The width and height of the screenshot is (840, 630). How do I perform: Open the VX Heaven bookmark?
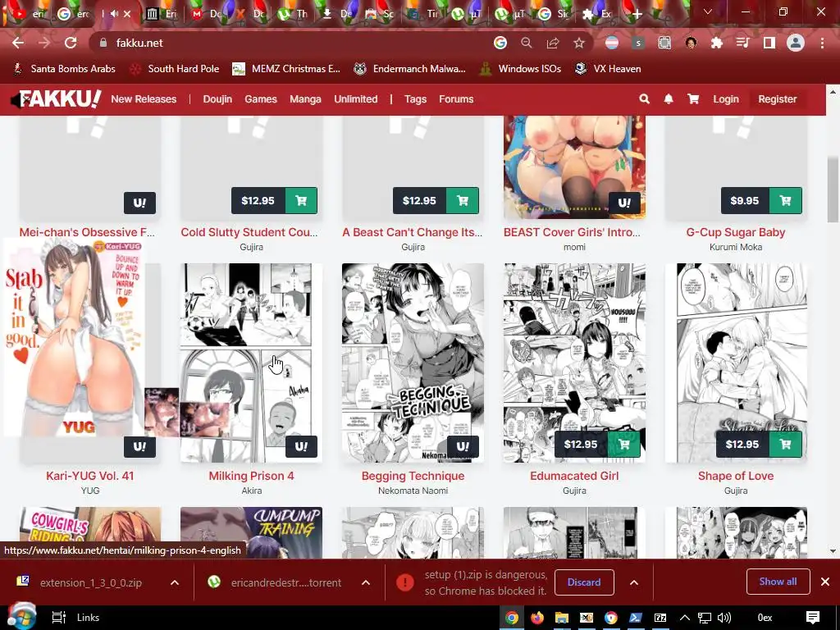click(608, 69)
